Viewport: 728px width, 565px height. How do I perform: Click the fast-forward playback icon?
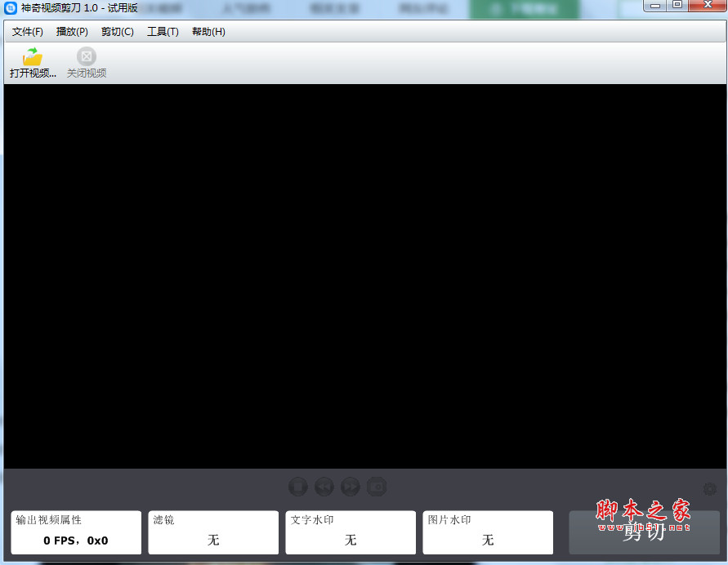click(351, 487)
